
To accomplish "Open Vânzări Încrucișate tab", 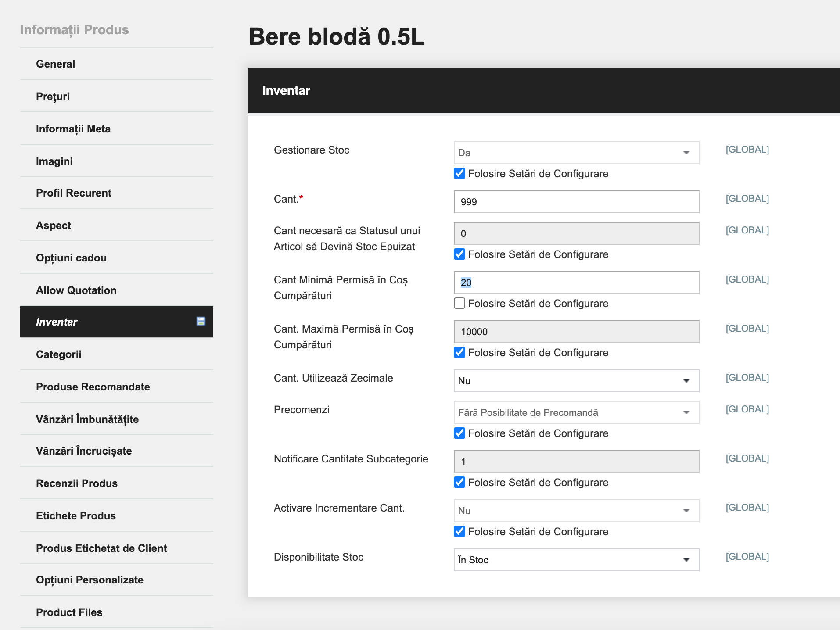I will pyautogui.click(x=117, y=451).
